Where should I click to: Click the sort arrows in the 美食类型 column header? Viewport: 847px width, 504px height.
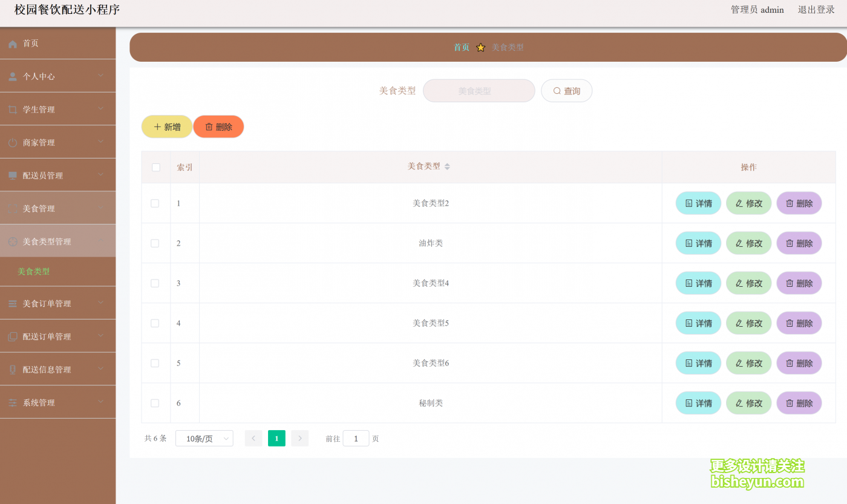coord(447,166)
